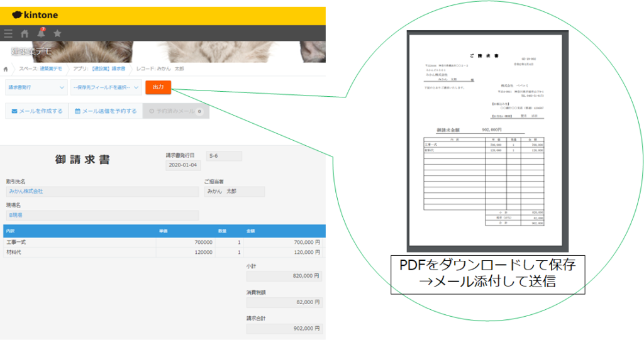The height and width of the screenshot is (340, 644).
Task: Click the 材料代 row cell
Action: coord(80,252)
